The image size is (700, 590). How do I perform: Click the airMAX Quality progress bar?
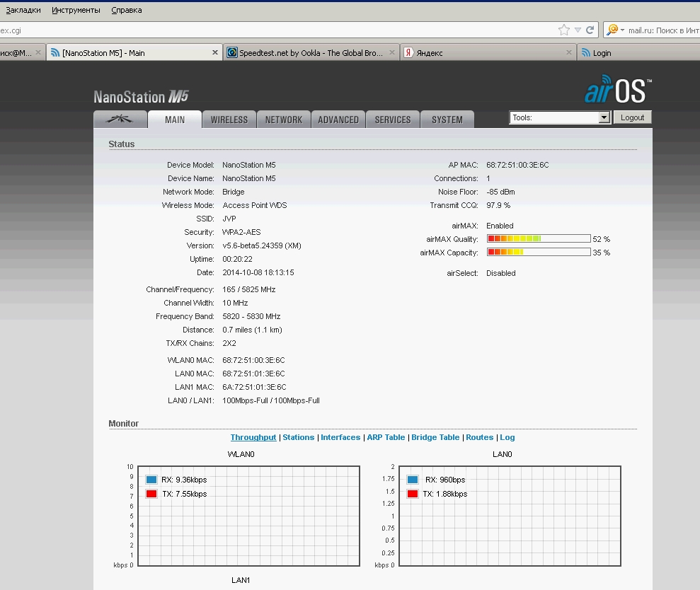(539, 239)
